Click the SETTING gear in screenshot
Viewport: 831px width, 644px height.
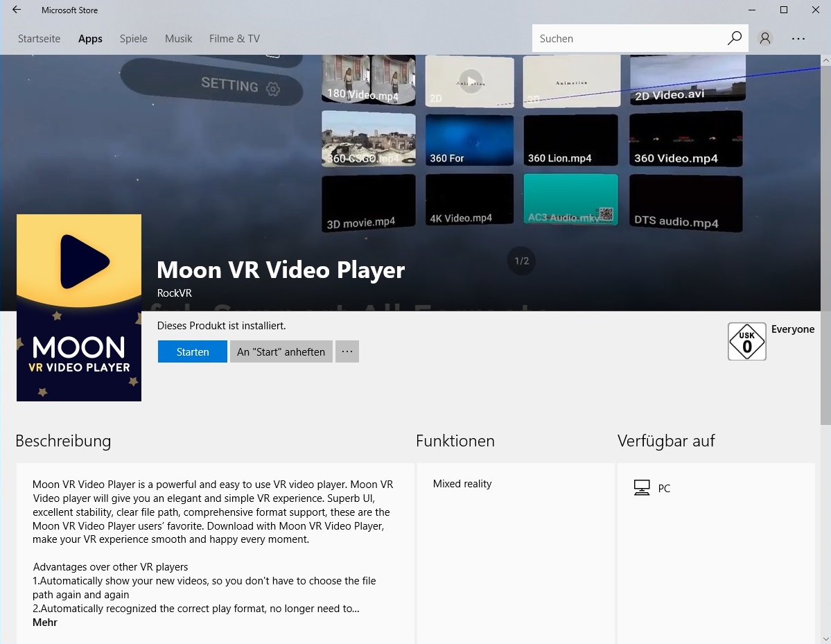tap(273, 89)
